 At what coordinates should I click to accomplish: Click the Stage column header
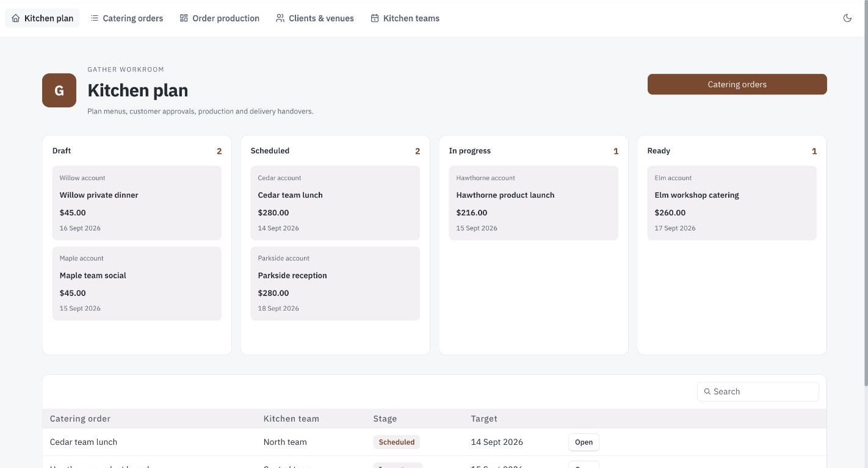pyautogui.click(x=385, y=419)
